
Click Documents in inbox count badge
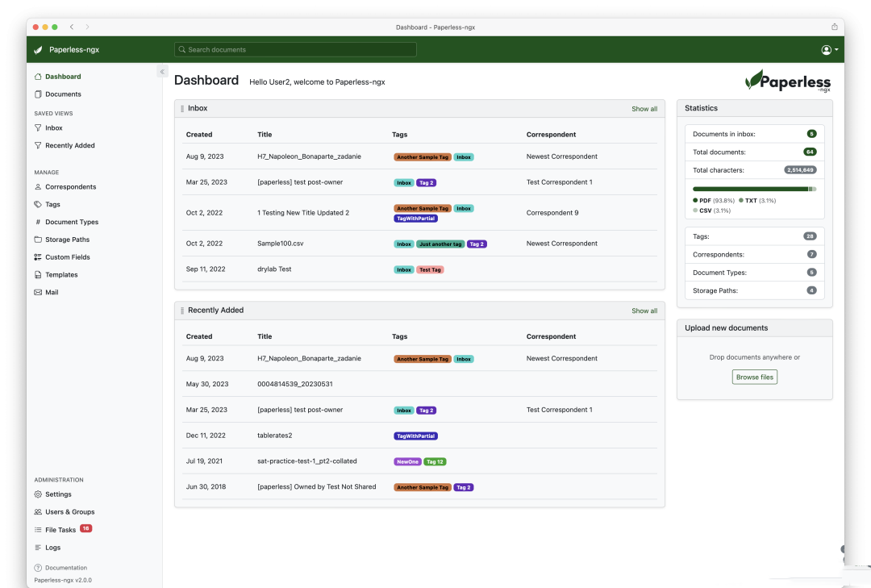tap(811, 134)
